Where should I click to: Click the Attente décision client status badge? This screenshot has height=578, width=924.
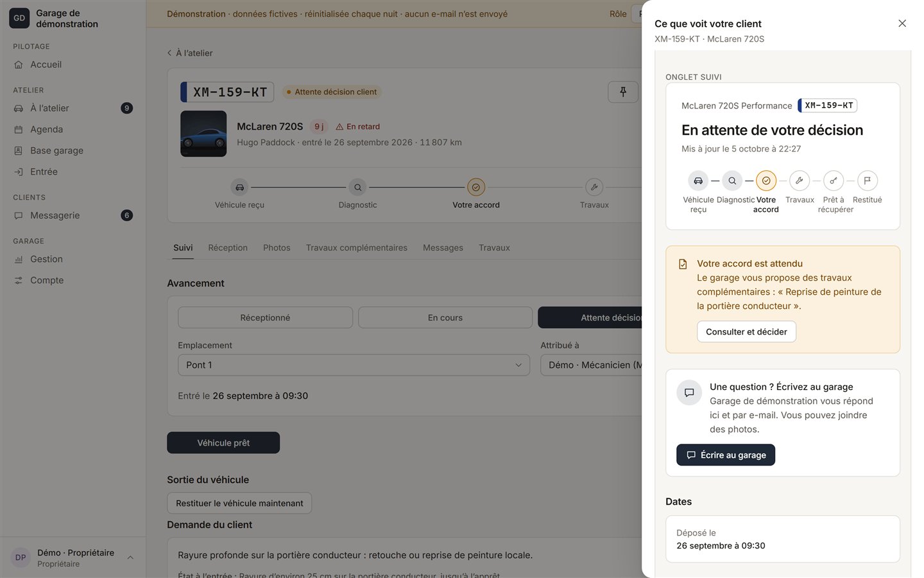coord(332,92)
